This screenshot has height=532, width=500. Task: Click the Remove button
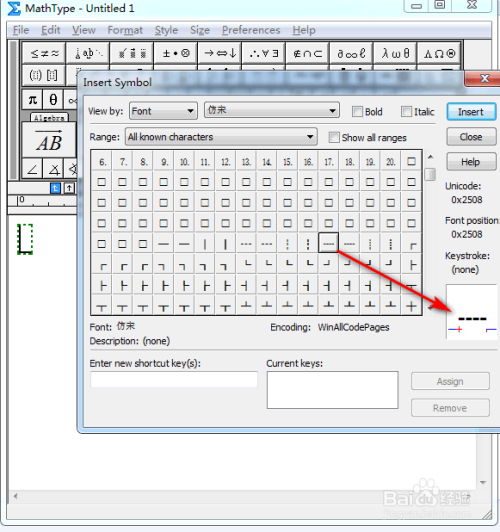[450, 408]
